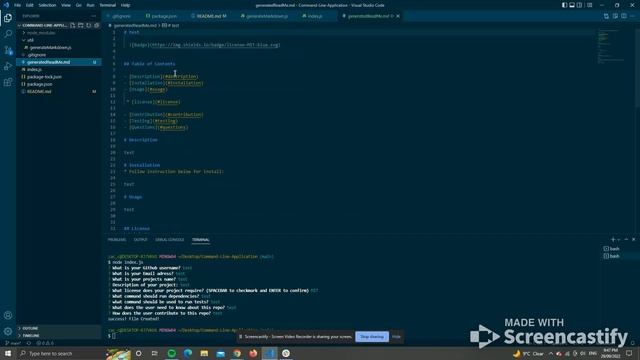Click the New Folder icon in Explorer header
The width and height of the screenshot is (640, 360).
[x=81, y=25]
